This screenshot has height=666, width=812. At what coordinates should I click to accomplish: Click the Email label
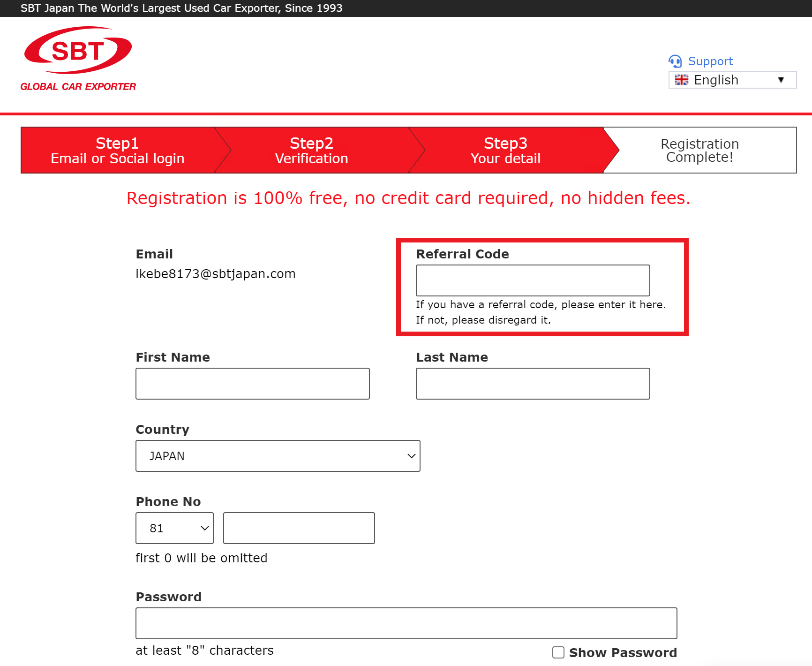point(154,254)
